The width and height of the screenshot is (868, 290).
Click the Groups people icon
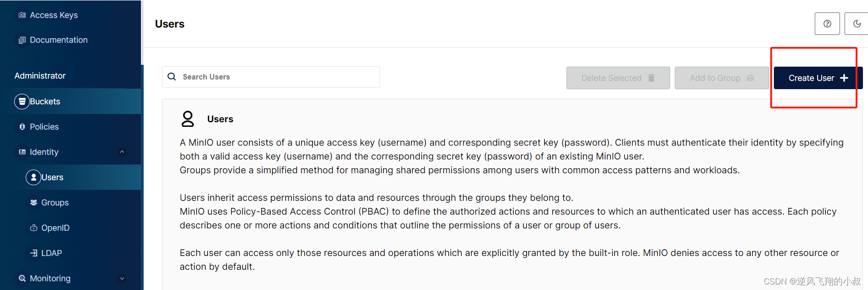(x=34, y=203)
